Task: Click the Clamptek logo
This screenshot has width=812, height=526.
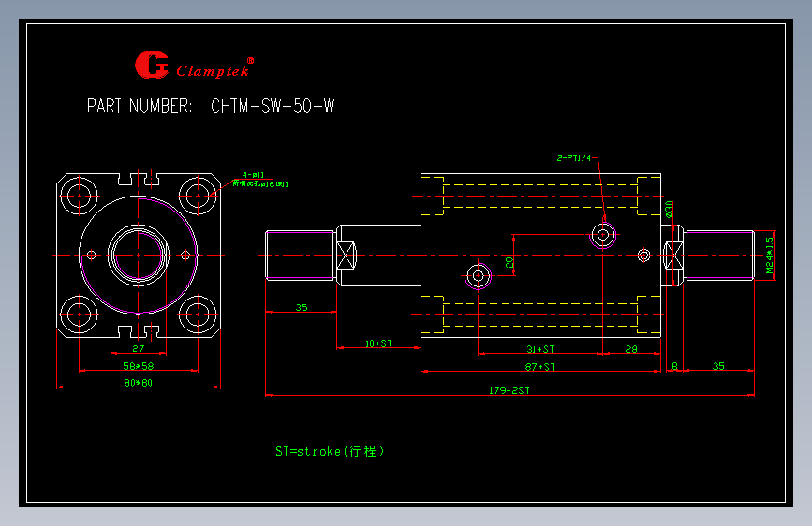Action: click(194, 66)
